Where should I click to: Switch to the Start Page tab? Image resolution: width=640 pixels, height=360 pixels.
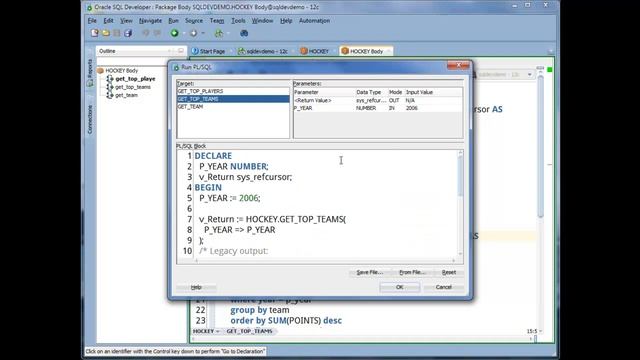pyautogui.click(x=209, y=51)
